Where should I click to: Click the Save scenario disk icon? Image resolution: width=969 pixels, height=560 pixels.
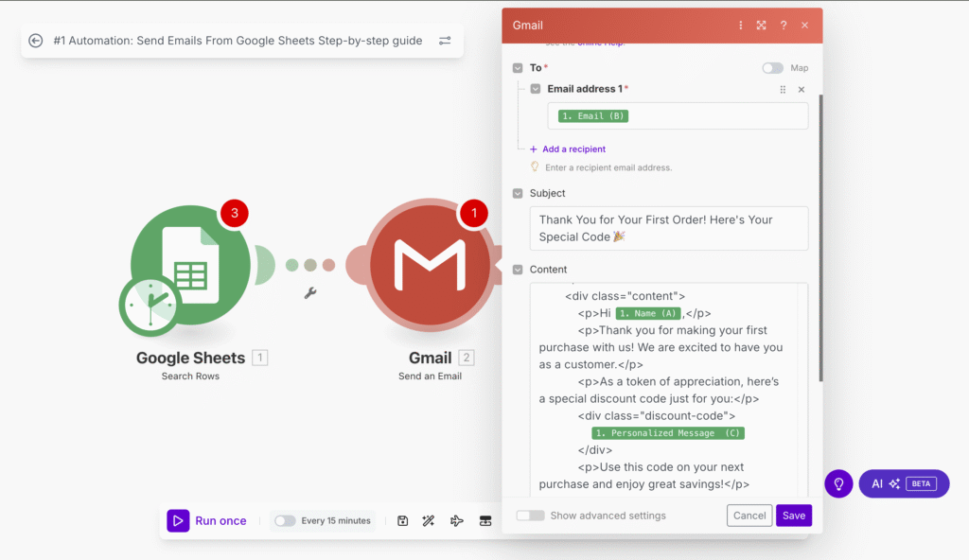pos(403,521)
